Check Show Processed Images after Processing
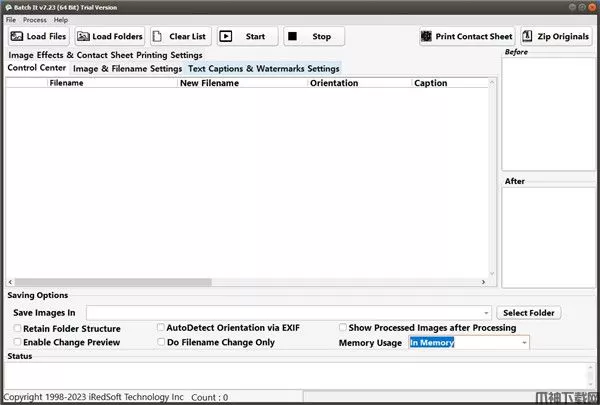The width and height of the screenshot is (600, 405). pos(342,327)
